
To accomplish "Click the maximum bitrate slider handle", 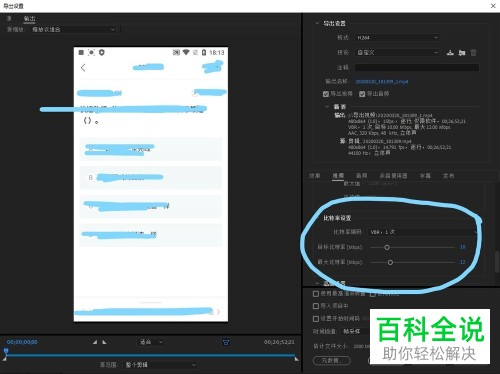I will (390, 262).
